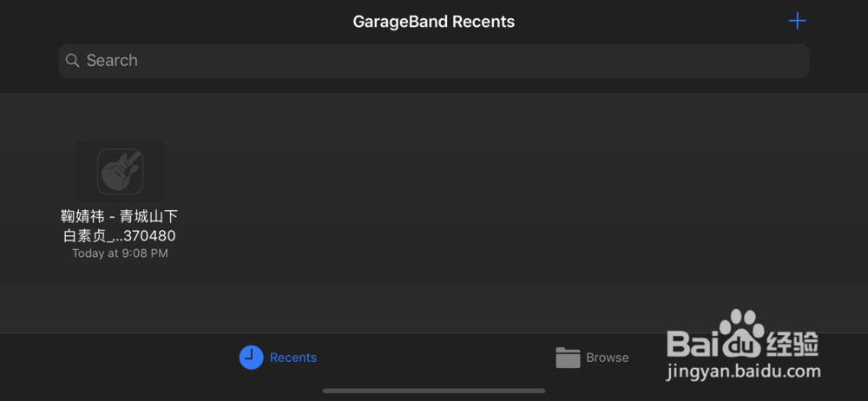The height and width of the screenshot is (401, 868).
Task: Click the file name text 白素贞_...370480
Action: (x=120, y=236)
